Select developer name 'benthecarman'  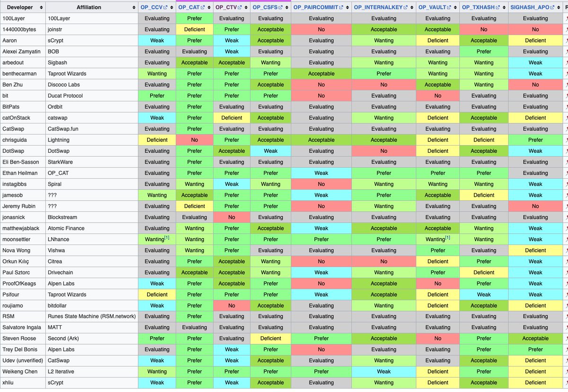19,74
